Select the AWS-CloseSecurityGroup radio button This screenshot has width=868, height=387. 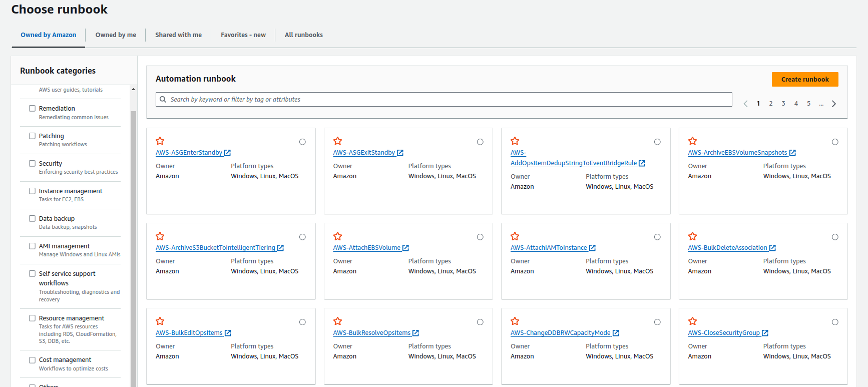pos(835,322)
